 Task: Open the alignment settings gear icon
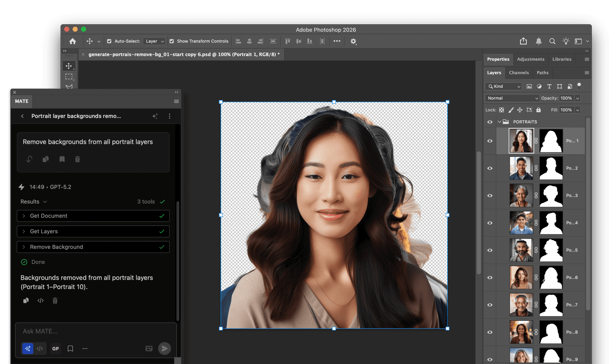pos(353,41)
